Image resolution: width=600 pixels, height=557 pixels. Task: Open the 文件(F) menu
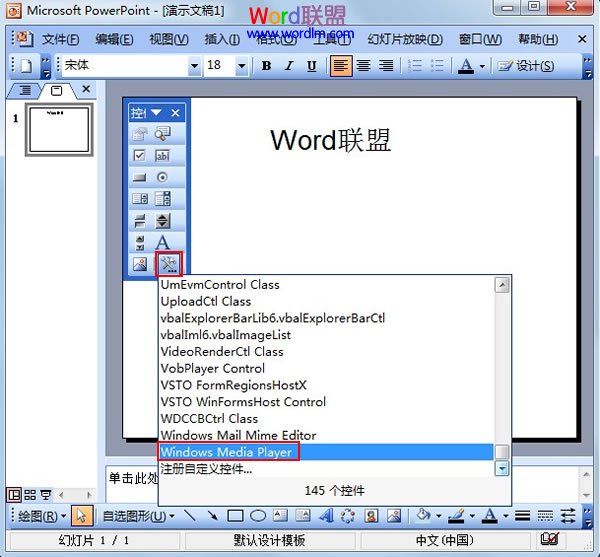click(60, 39)
